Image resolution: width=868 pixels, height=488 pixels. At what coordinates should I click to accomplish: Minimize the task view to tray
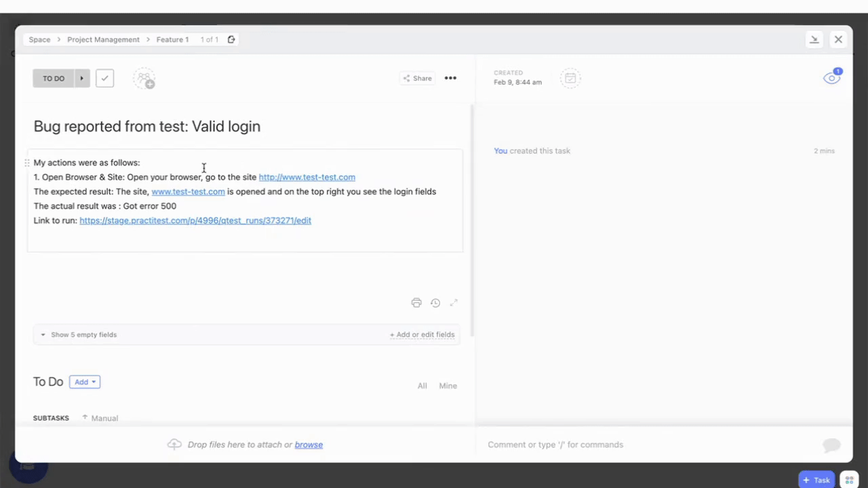[814, 39]
